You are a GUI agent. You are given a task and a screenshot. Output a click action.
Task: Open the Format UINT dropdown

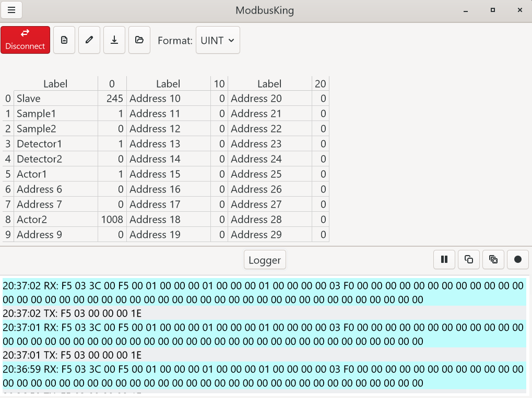[x=218, y=40]
